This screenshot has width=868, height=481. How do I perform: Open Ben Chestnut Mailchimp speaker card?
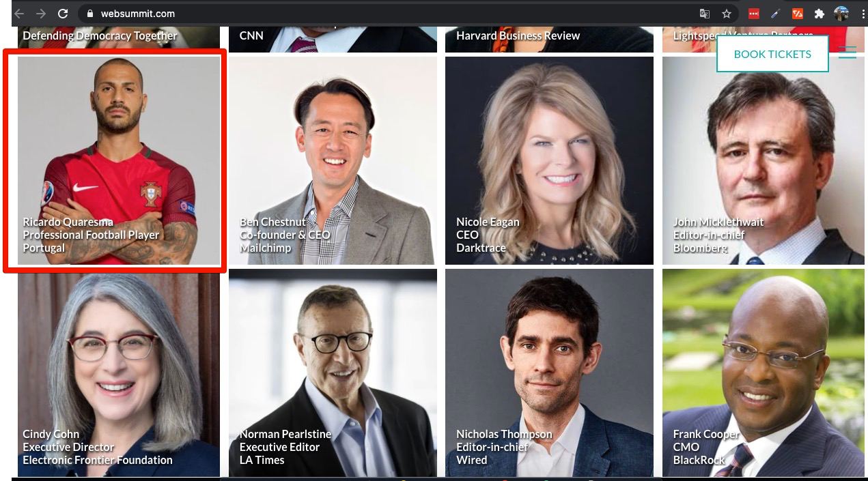tap(333, 160)
